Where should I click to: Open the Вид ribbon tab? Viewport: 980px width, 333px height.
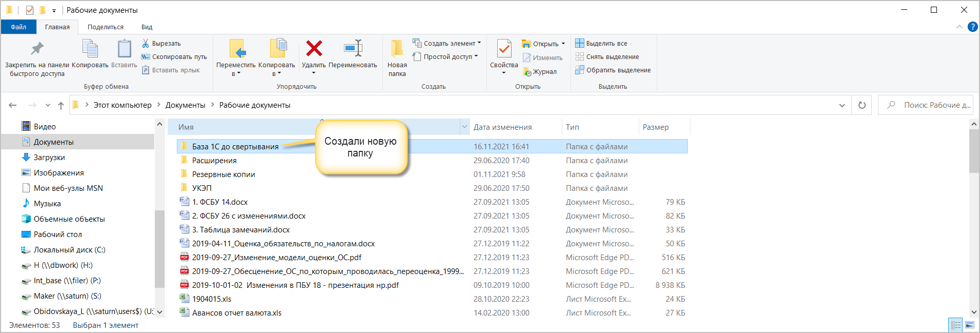(x=147, y=27)
